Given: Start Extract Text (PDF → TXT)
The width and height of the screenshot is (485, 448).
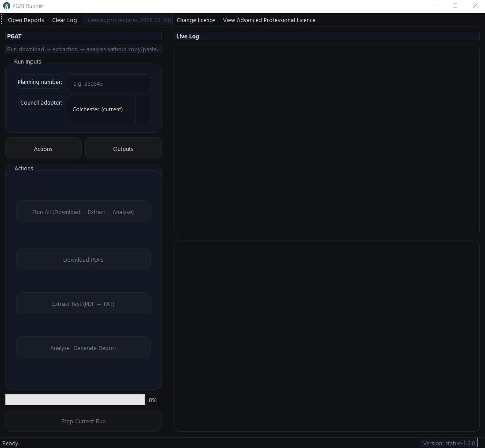Looking at the screenshot, I should [83, 304].
